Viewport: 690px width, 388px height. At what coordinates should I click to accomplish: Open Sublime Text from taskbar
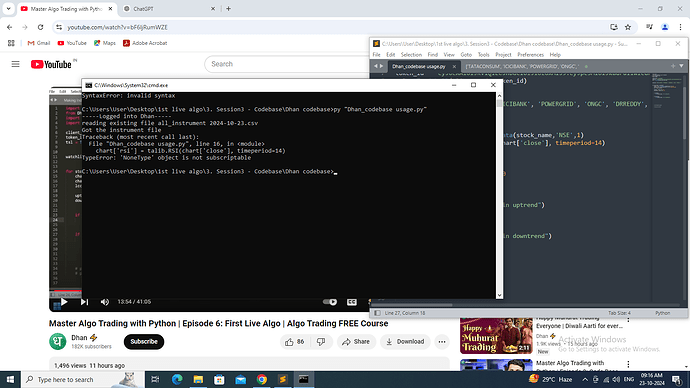[283, 380]
